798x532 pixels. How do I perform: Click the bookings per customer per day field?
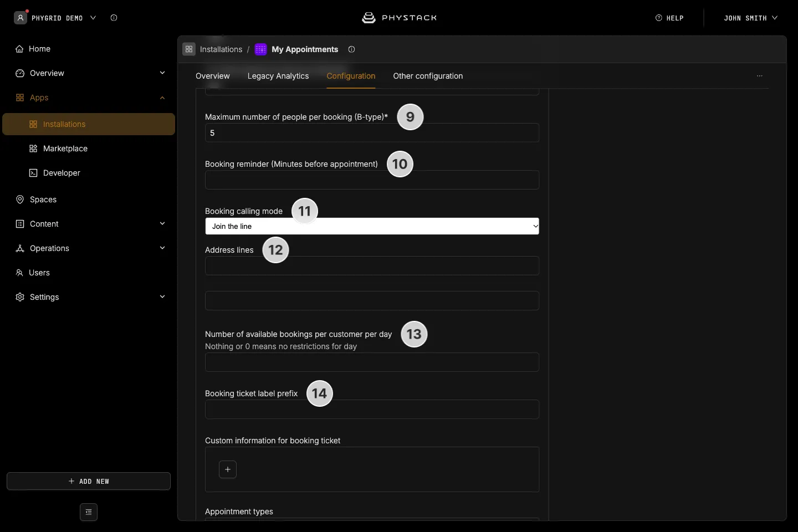372,362
